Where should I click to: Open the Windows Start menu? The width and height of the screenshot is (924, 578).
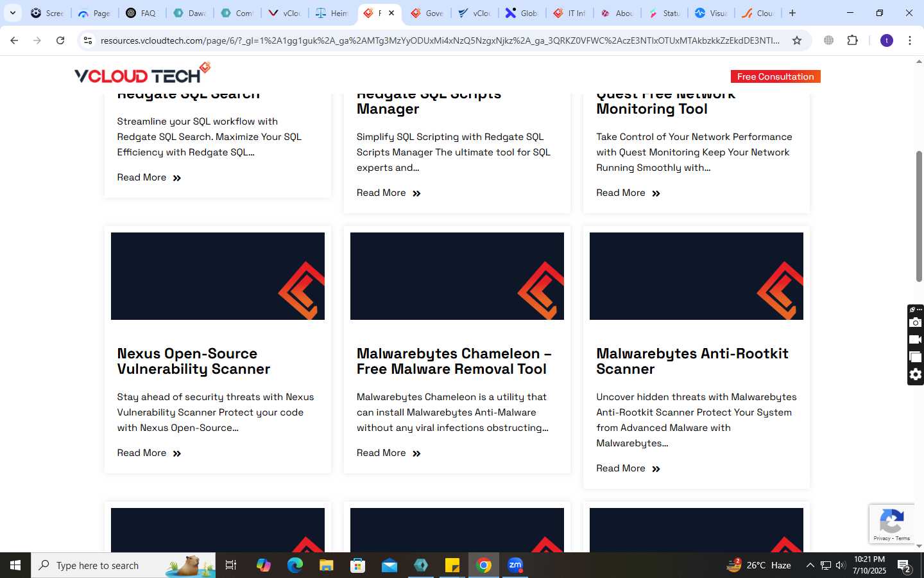tap(15, 565)
